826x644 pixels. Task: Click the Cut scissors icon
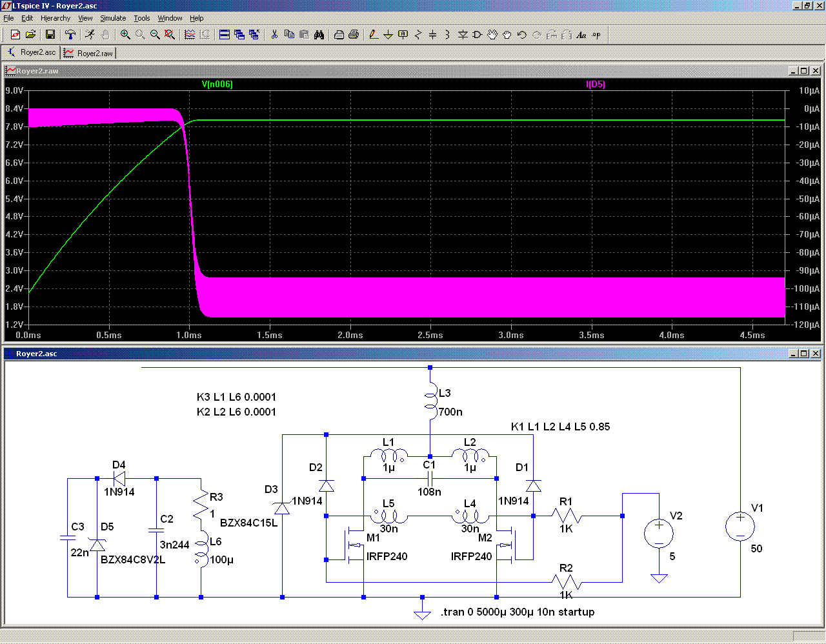point(274,35)
